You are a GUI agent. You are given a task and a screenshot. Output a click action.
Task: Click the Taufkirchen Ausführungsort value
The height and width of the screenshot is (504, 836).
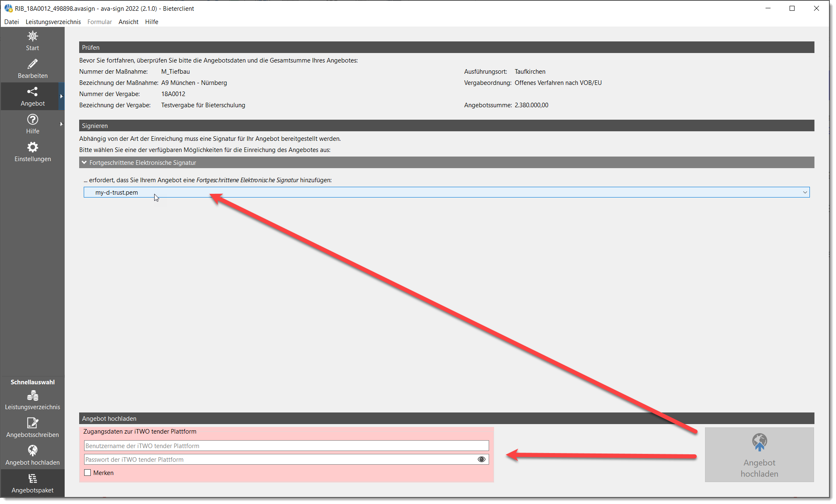tap(530, 72)
